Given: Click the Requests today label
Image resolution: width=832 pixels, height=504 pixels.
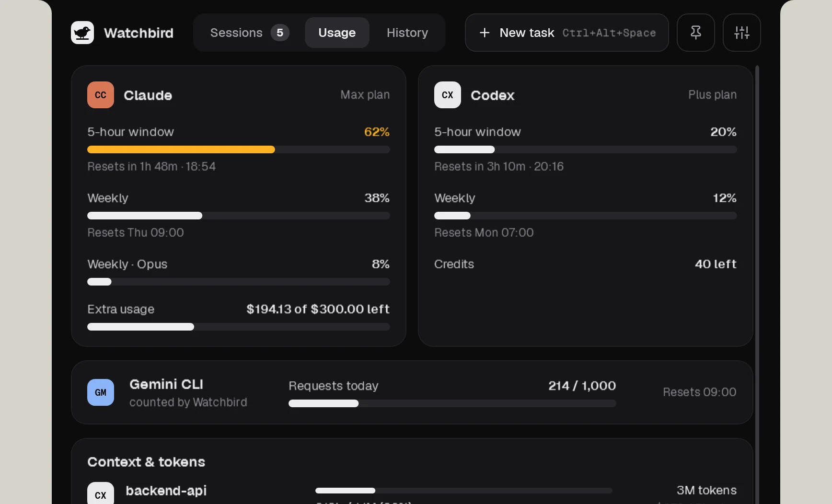Looking at the screenshot, I should click(334, 386).
